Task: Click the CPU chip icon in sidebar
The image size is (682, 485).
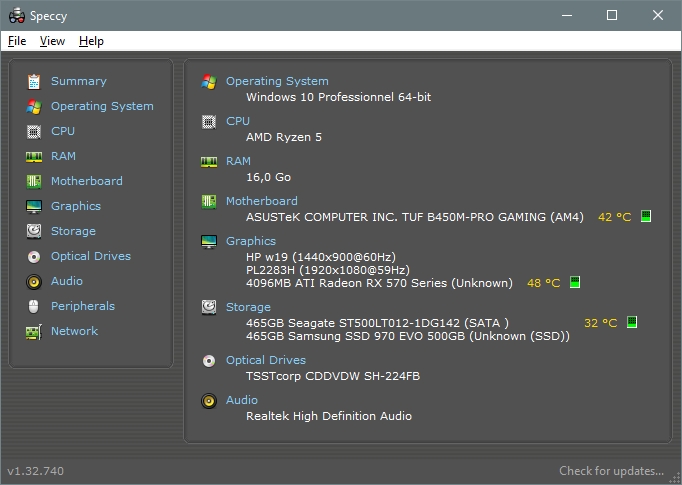Action: [x=34, y=131]
